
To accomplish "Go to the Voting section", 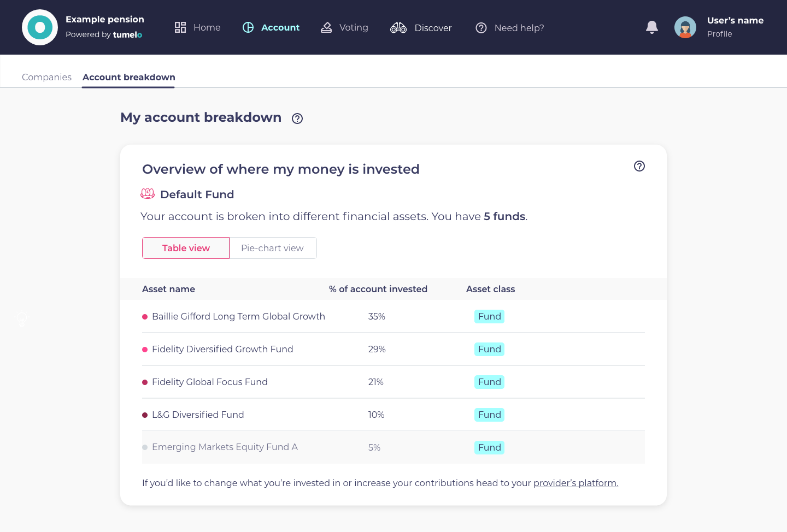I will pyautogui.click(x=344, y=27).
